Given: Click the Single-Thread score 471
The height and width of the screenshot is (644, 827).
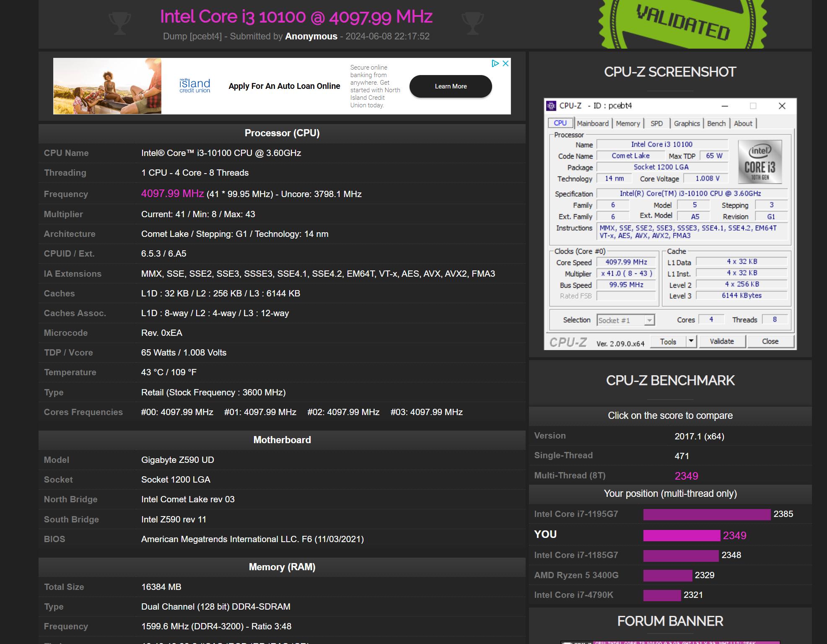Looking at the screenshot, I should [682, 456].
